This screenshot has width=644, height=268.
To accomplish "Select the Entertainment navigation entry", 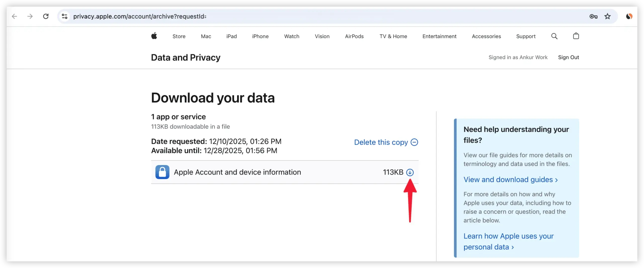I will 439,36.
